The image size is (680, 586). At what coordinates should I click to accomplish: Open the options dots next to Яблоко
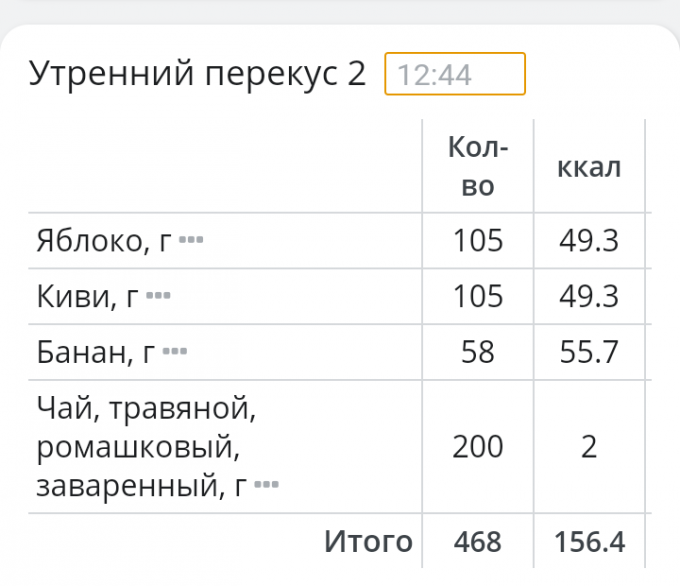coord(191,241)
